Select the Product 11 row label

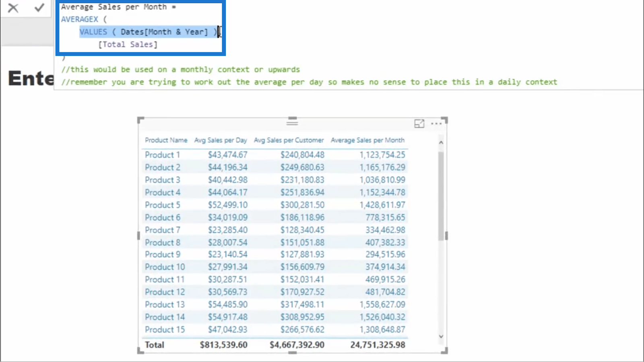tap(165, 279)
